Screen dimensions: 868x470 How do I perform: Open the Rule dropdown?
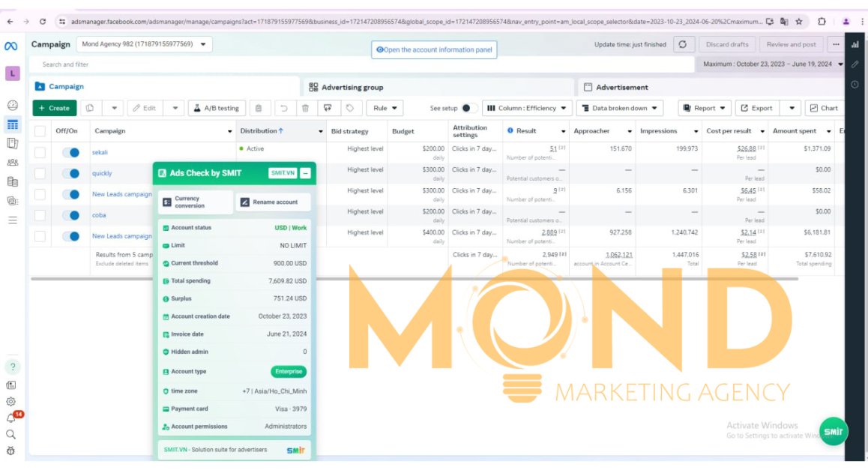pos(385,108)
